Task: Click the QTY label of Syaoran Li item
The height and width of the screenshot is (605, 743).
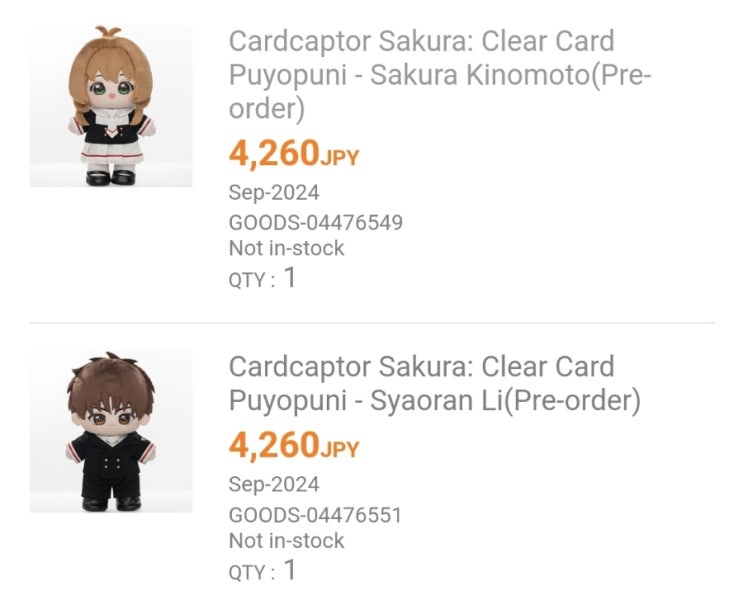Action: pyautogui.click(x=250, y=573)
